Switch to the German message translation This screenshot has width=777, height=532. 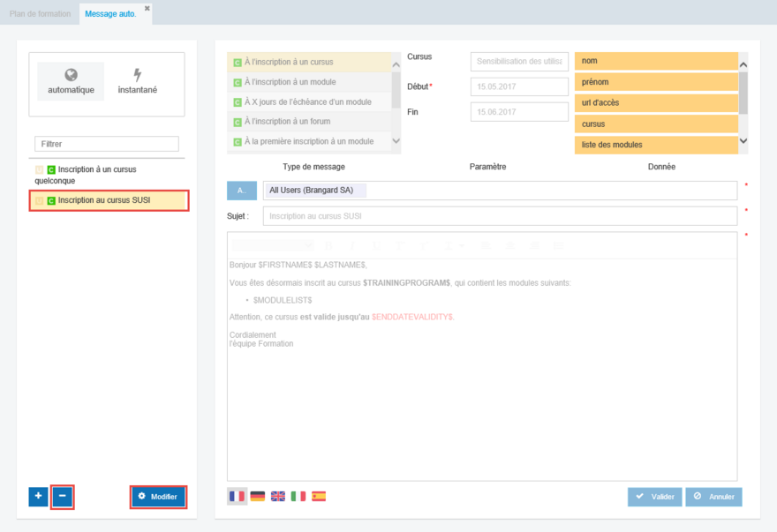click(x=256, y=496)
